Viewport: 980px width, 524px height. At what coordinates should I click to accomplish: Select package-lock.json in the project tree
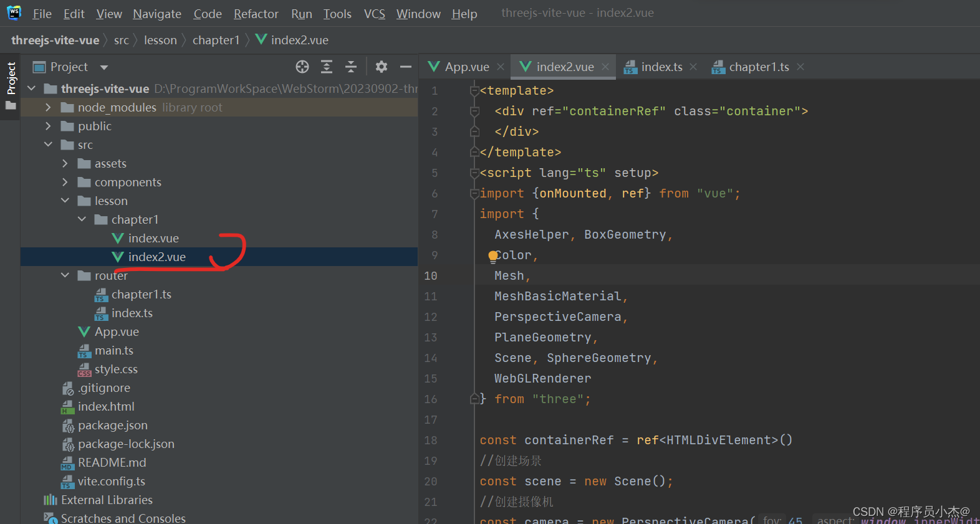pos(126,444)
